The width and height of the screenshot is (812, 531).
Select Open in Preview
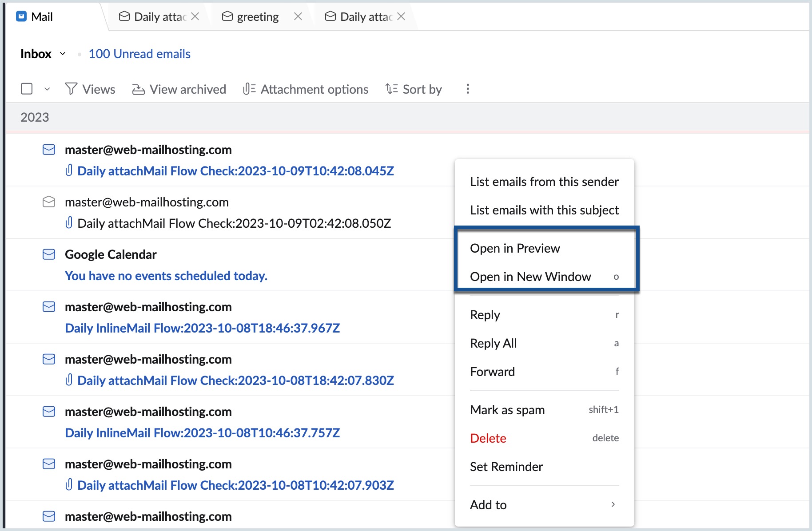[544, 248]
